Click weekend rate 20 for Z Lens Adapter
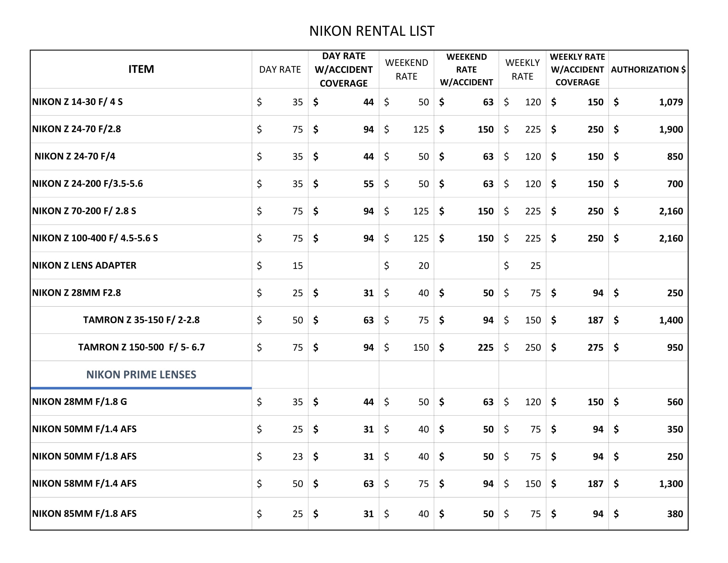Viewport: 728px width, 563px height. (x=424, y=266)
